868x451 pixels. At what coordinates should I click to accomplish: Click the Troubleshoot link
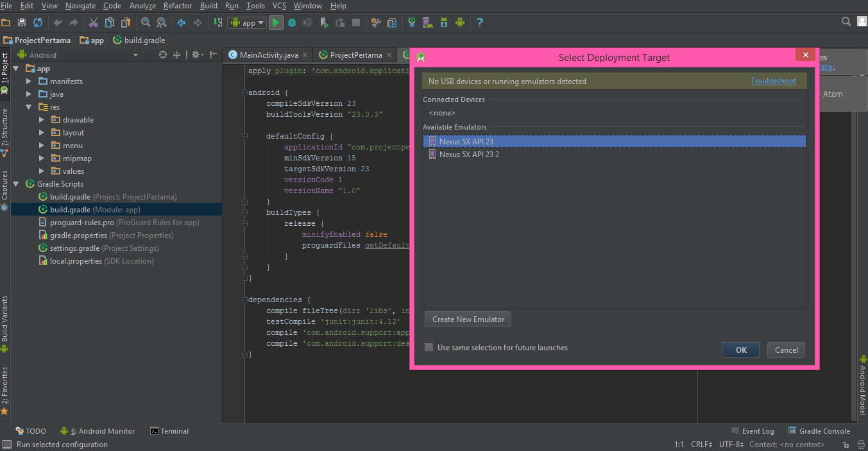click(773, 81)
